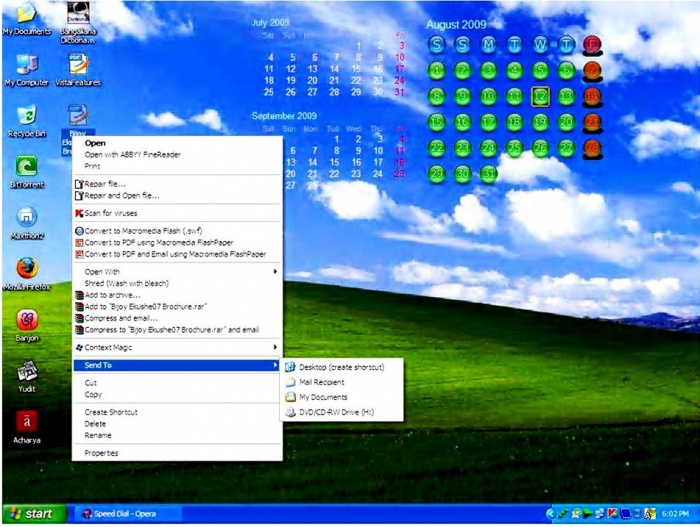Select the My Computer desktop icon
Image resolution: width=700 pixels, height=527 pixels.
pyautogui.click(x=27, y=70)
